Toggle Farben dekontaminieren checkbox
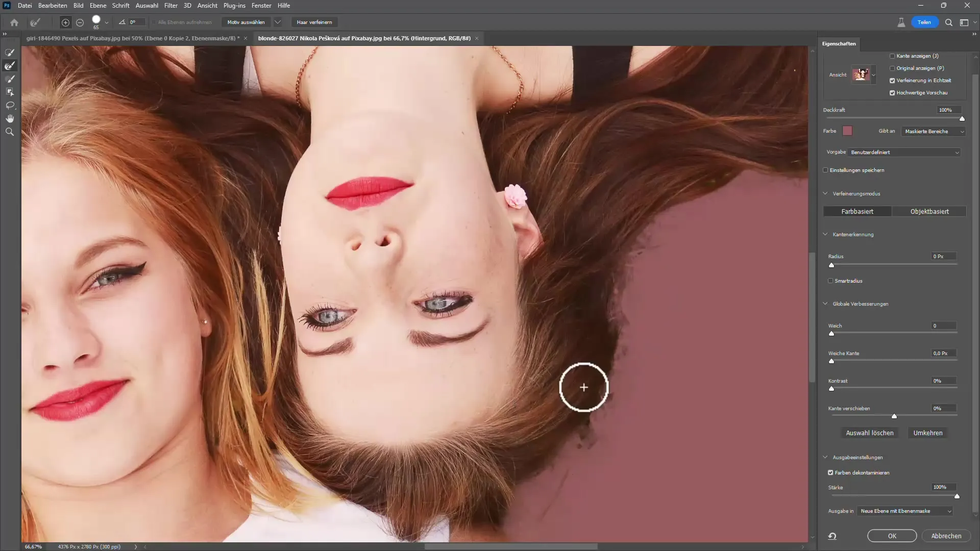 click(x=830, y=473)
